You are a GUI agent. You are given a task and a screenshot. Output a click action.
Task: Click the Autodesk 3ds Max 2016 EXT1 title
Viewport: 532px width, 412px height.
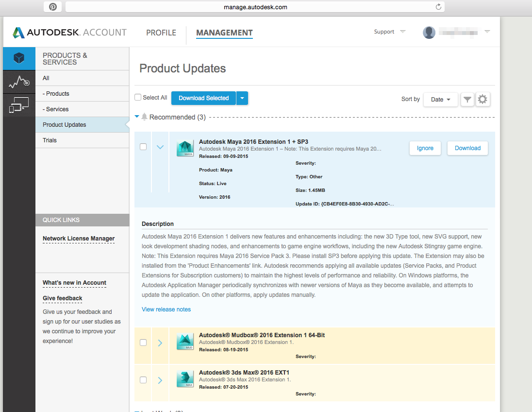click(244, 373)
